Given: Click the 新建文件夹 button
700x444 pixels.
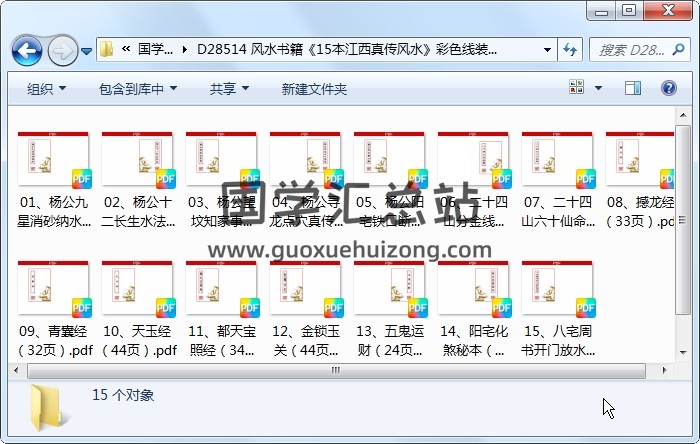Looking at the screenshot, I should (314, 89).
